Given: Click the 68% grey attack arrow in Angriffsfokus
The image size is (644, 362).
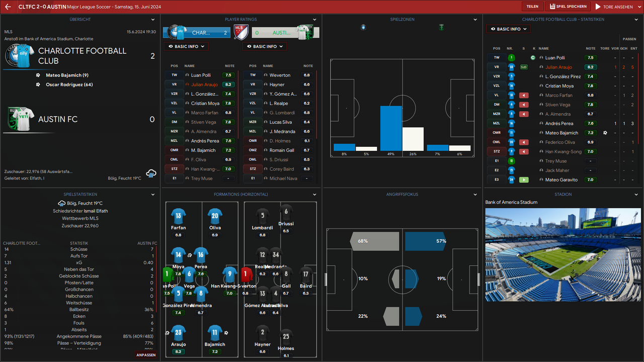Looking at the screenshot, I should (x=375, y=241).
